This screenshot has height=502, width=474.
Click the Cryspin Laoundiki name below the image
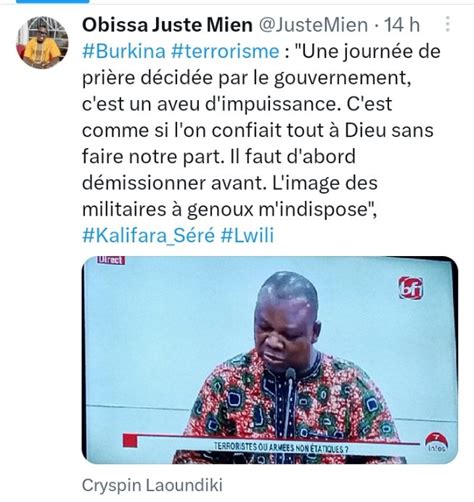coord(152,485)
